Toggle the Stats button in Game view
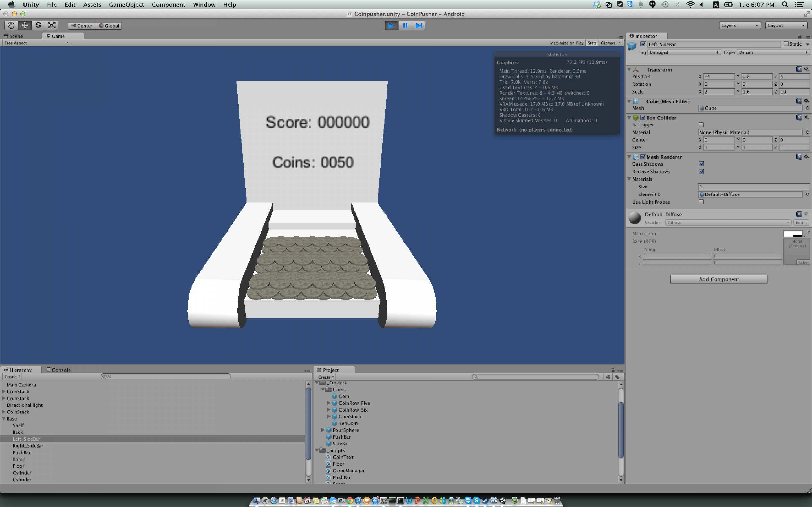812x507 pixels. pyautogui.click(x=592, y=43)
